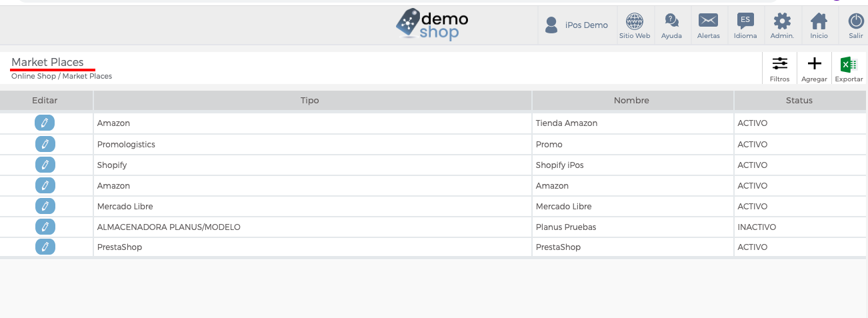
Task: Select the Planus Pruebas name cell
Action: point(633,227)
